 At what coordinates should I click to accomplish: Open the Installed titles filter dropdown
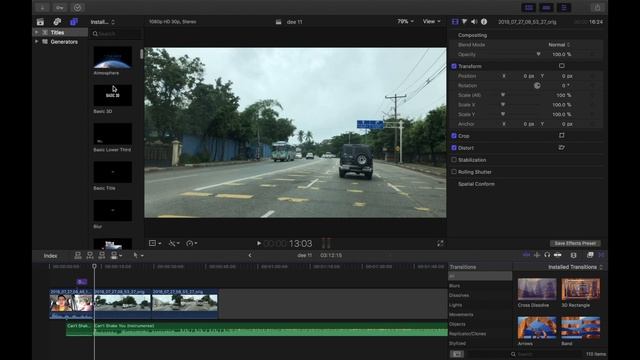102,22
